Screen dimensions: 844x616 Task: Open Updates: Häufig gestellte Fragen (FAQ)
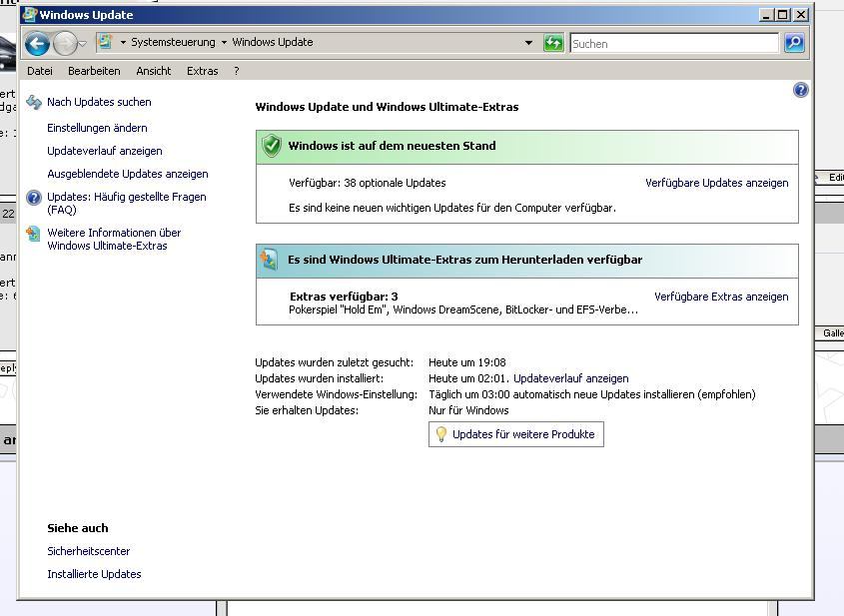tap(127, 204)
